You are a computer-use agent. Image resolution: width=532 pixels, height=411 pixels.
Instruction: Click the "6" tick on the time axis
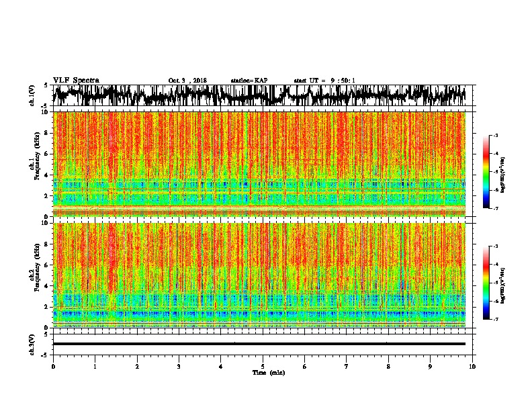pyautogui.click(x=305, y=367)
